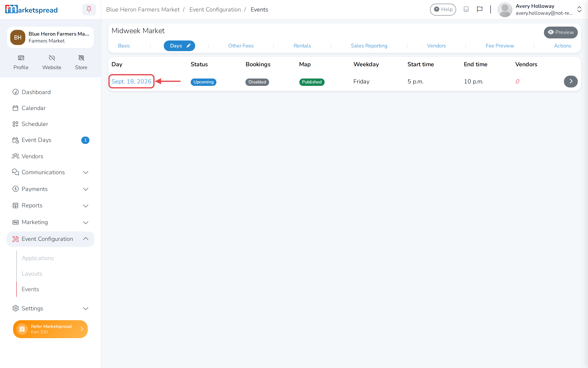Open the documentation book icon in header
588x368 pixels.
coord(466,9)
